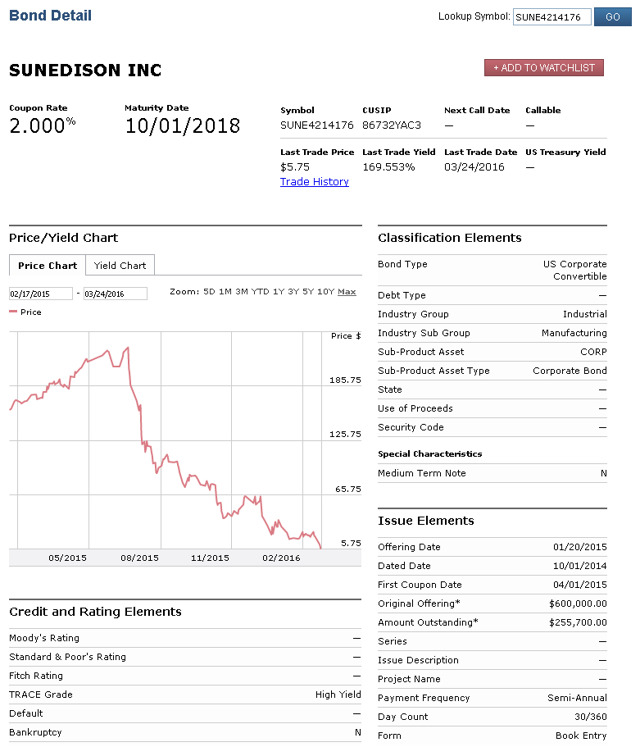Open the Trade History link

(x=315, y=182)
